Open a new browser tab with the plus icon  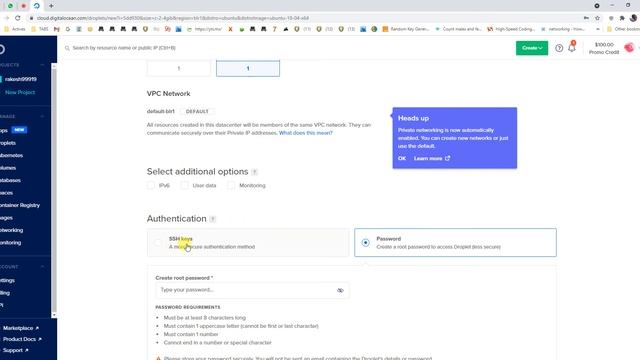(51, 6)
